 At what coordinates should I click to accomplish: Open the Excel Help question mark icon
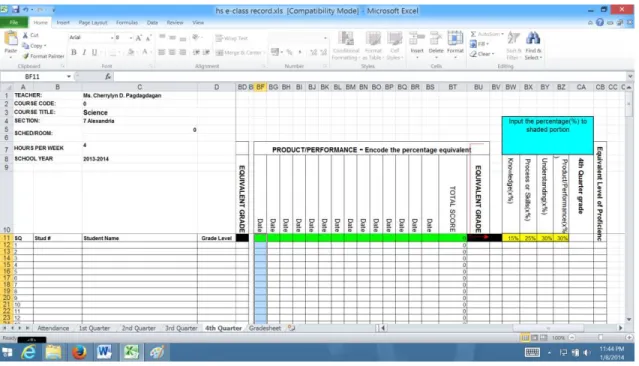click(600, 22)
